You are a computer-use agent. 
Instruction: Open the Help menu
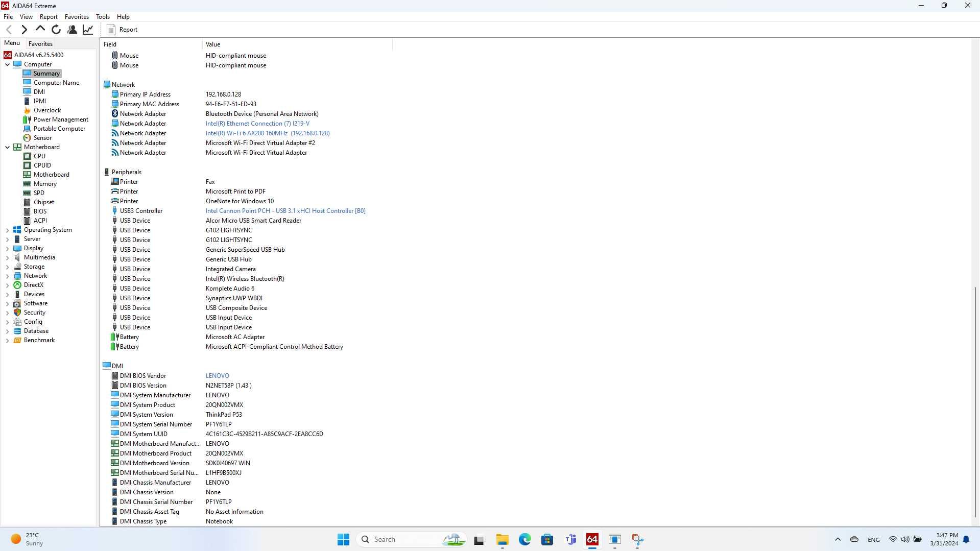[123, 17]
